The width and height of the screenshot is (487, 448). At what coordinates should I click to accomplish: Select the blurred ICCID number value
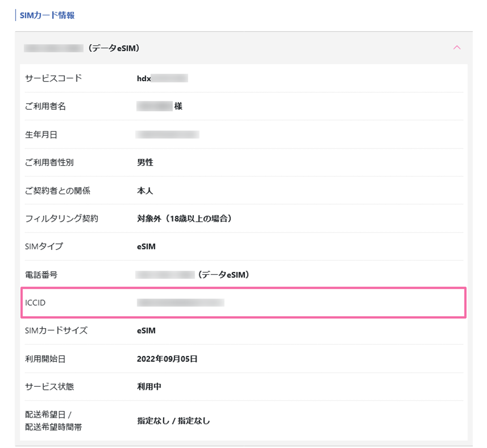[x=180, y=303]
